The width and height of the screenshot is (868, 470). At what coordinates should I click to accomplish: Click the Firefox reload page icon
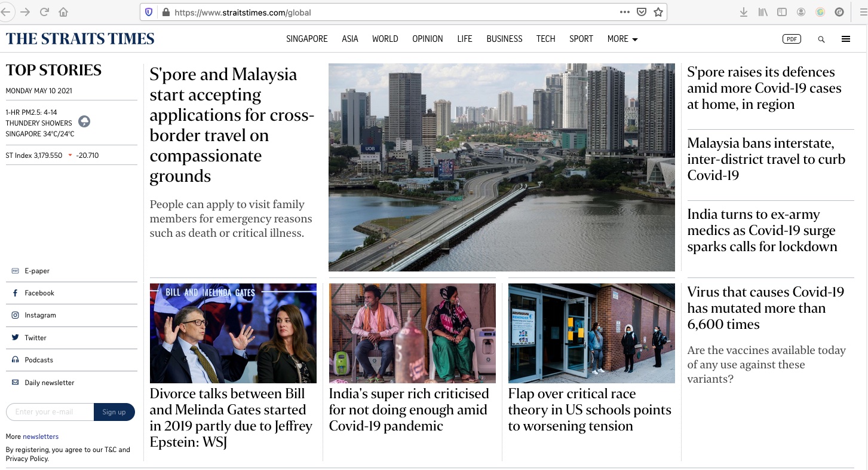(x=44, y=12)
